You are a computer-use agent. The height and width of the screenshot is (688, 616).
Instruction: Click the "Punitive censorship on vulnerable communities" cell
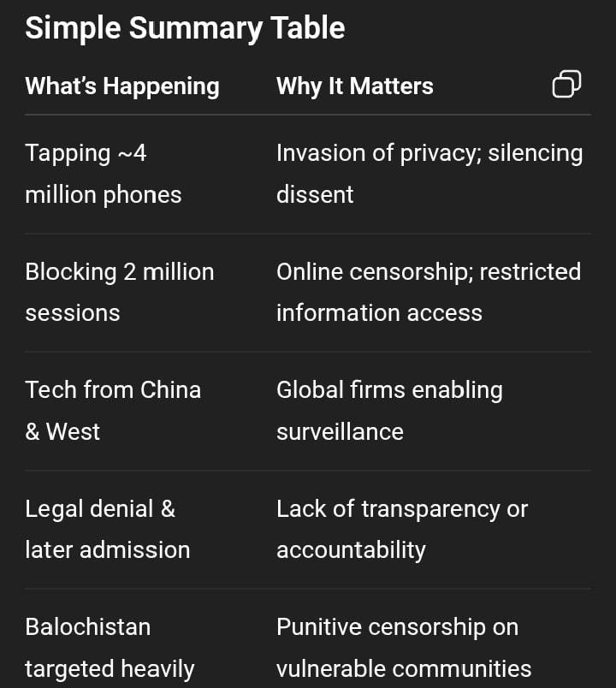pyautogui.click(x=403, y=647)
